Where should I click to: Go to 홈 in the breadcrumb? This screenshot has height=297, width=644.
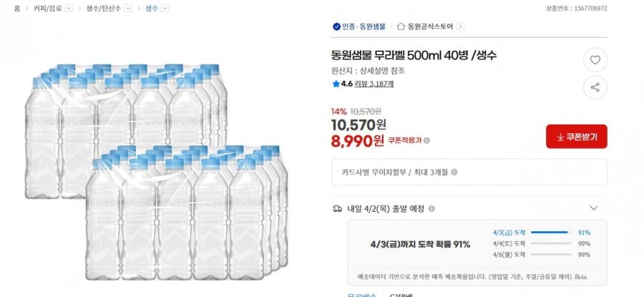[16, 9]
